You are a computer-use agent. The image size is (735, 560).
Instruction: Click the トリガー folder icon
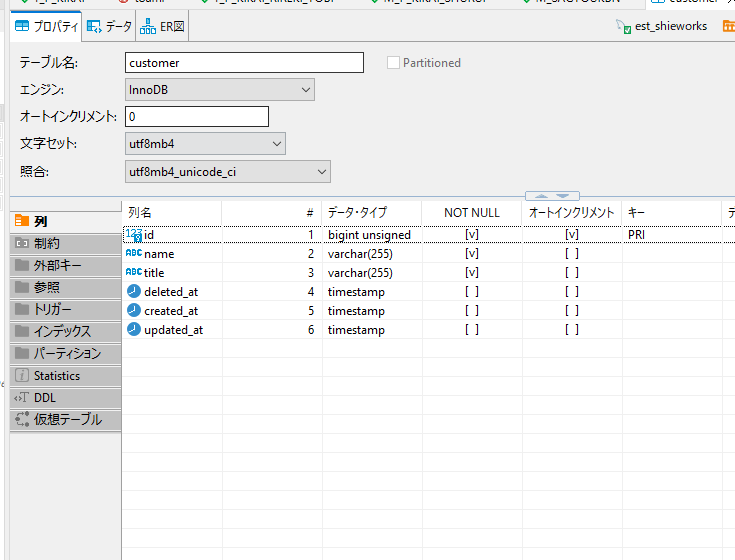22,309
